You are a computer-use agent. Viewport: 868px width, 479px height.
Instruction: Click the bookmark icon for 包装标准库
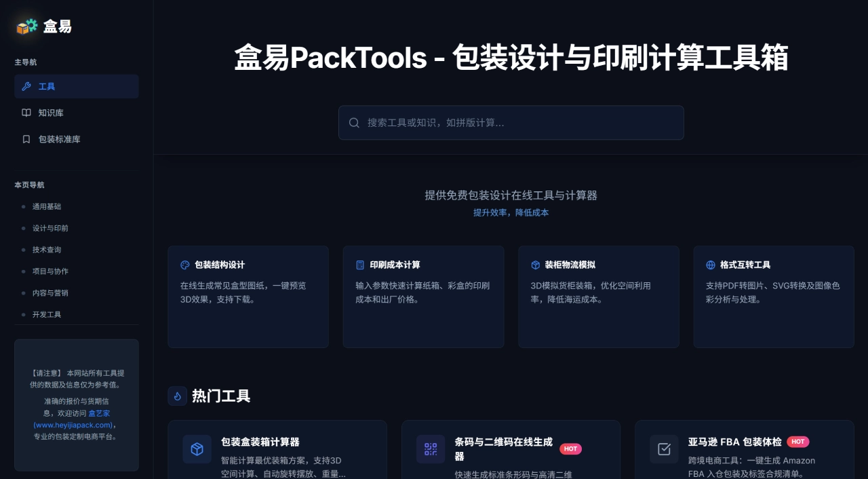click(26, 139)
